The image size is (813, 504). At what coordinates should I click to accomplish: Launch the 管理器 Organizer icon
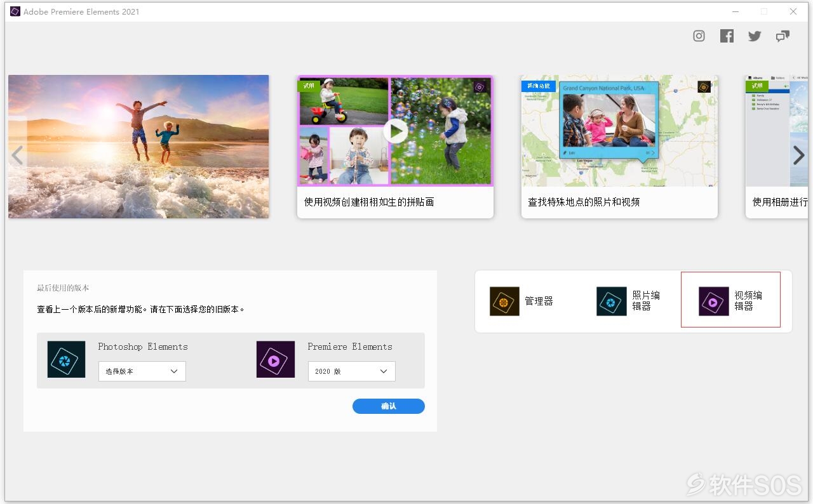pos(504,301)
